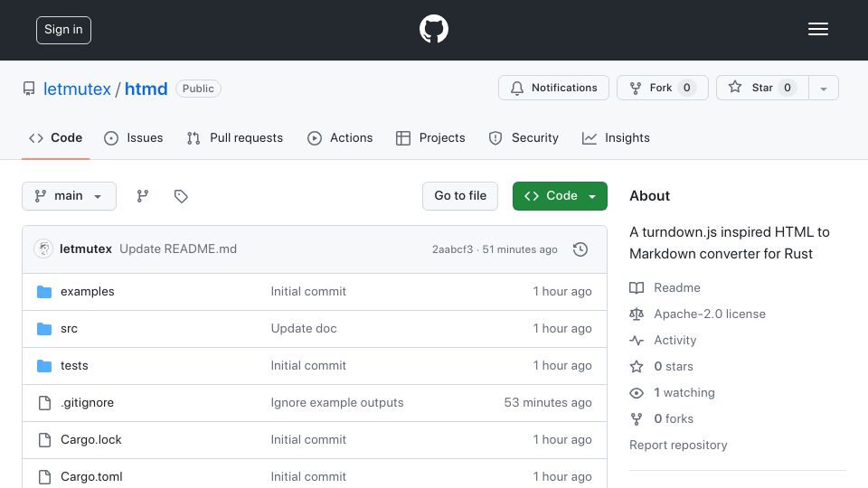Click the letmutex avatar in commit row
The width and height of the screenshot is (868, 488).
[43, 249]
